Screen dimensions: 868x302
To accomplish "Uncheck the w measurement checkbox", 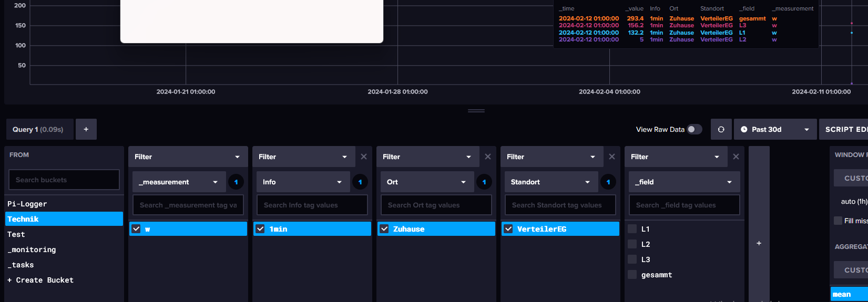I will 136,229.
